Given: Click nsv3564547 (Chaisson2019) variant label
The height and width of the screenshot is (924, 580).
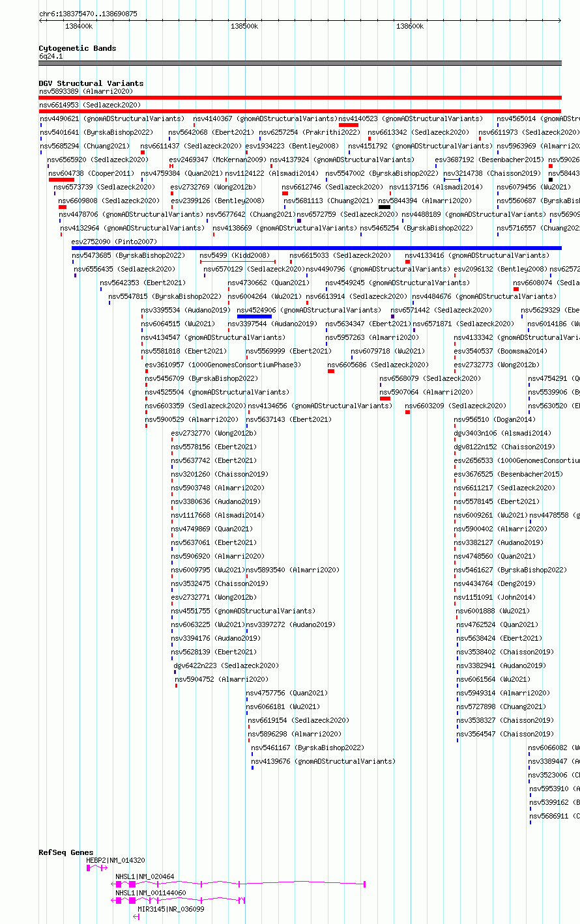Looking at the screenshot, I should click(x=505, y=734).
